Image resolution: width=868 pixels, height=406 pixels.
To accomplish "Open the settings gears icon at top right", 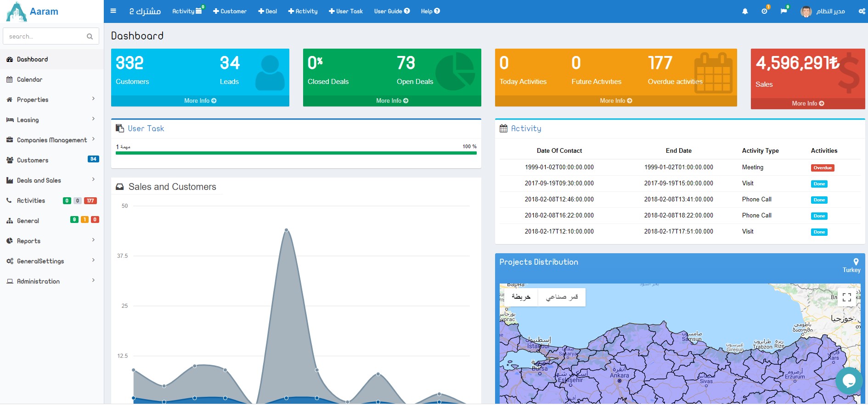I will point(862,11).
